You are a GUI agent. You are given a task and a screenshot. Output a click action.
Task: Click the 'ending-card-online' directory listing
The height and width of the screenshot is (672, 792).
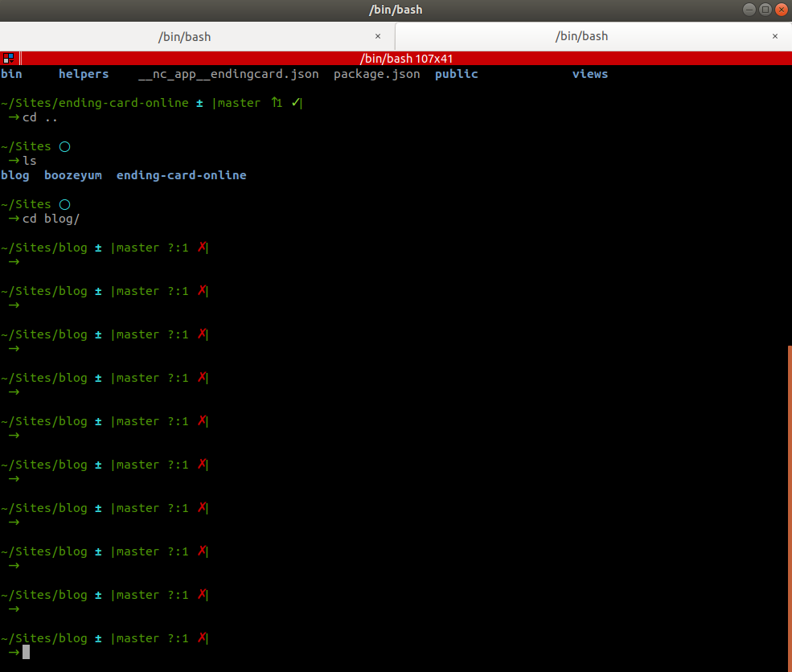(182, 175)
